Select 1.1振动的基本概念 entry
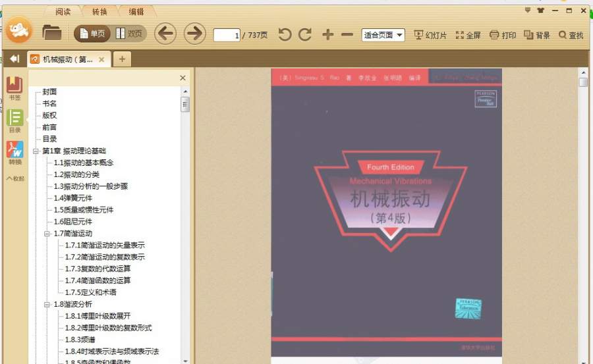This screenshot has height=364, width=593. pos(84,163)
